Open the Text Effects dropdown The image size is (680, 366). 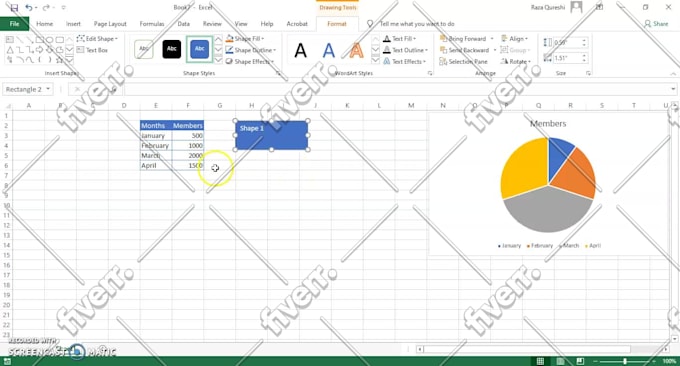point(404,62)
